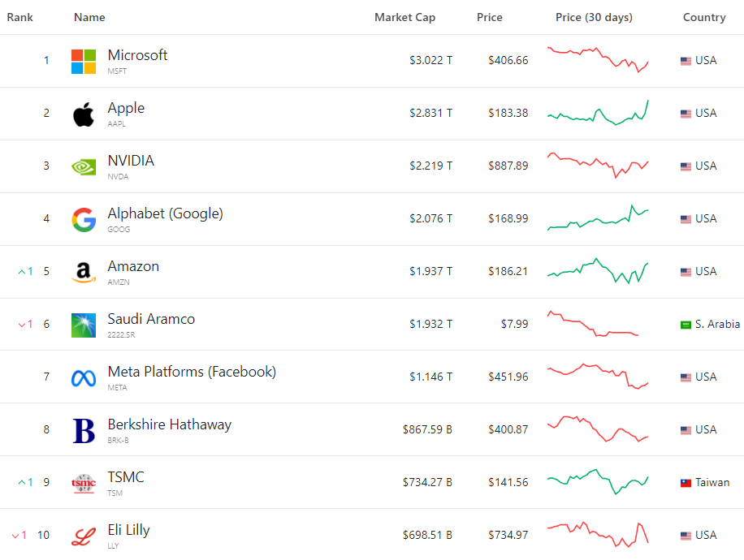Screen dimensions: 744x560
Task: Open the Eli Lilly name link
Action: [128, 530]
